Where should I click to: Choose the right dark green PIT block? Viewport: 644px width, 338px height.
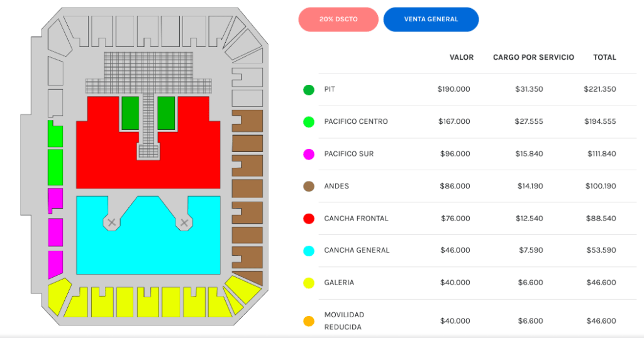[166, 112]
